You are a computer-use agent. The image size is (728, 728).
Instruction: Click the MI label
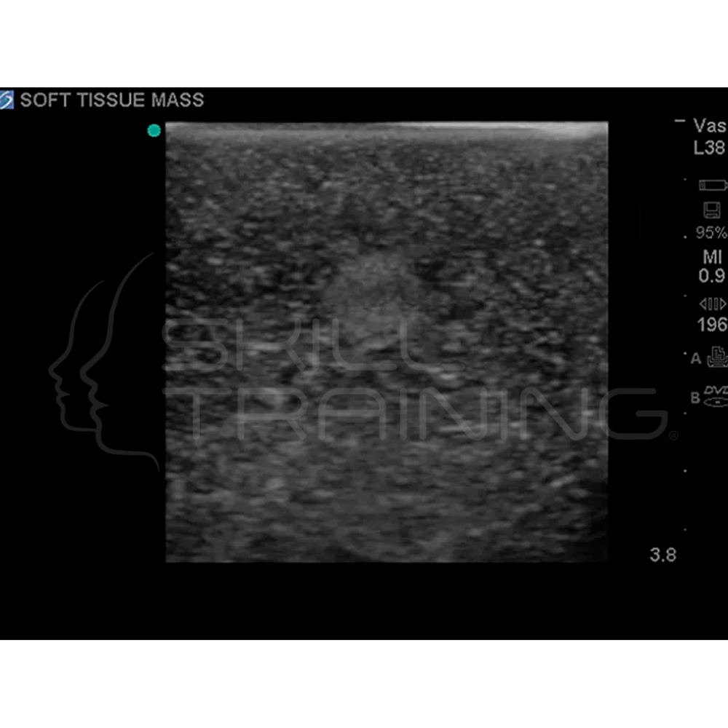pyautogui.click(x=713, y=257)
